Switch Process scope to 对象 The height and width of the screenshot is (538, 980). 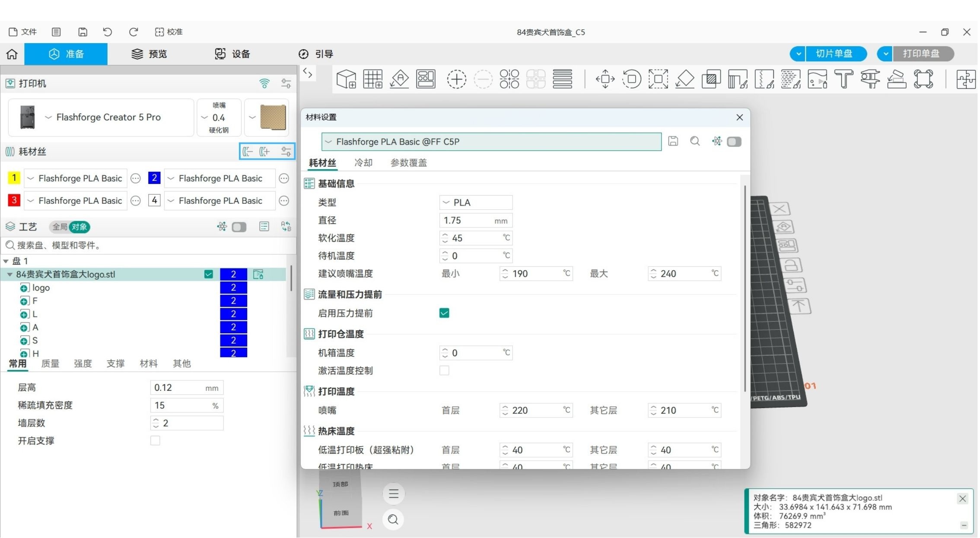tap(80, 227)
